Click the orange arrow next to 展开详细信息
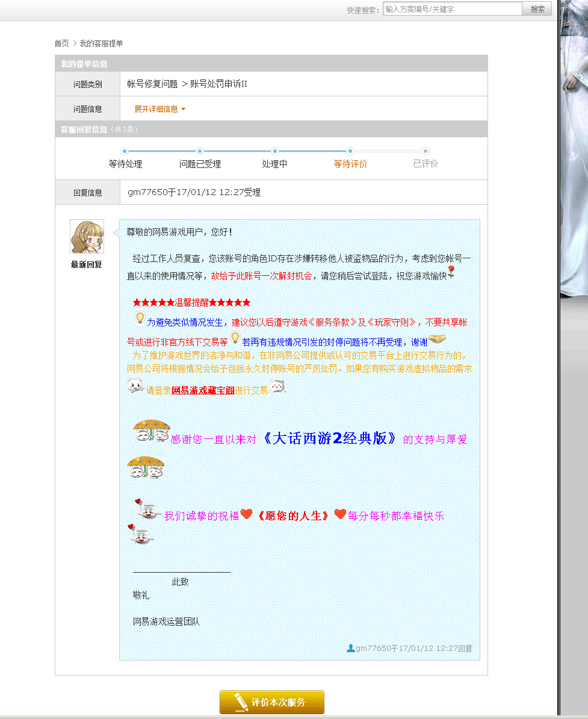588x719 pixels. [183, 110]
